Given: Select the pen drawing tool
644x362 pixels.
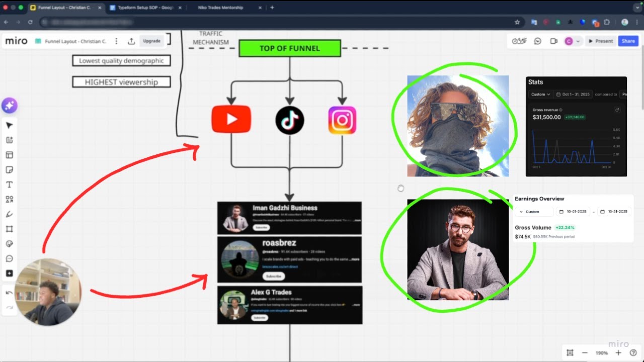Looking at the screenshot, I should click(10, 214).
